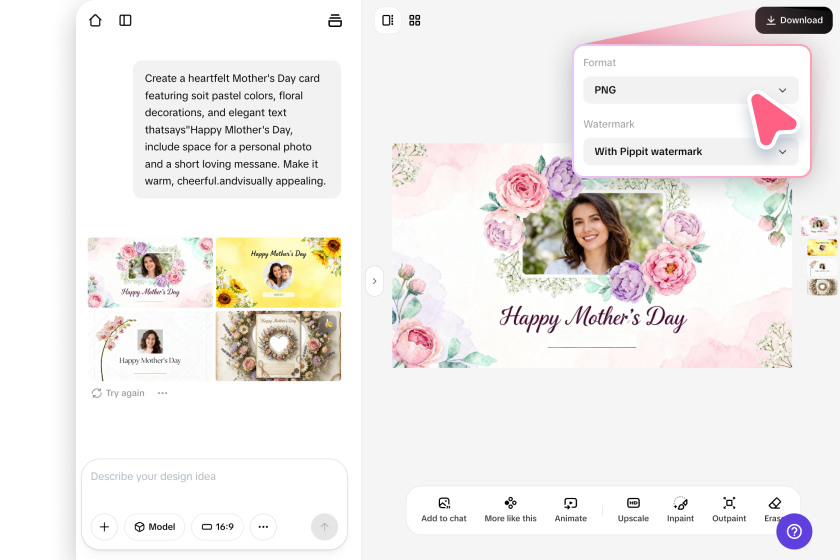Open the Inpaint tool

pos(680,510)
